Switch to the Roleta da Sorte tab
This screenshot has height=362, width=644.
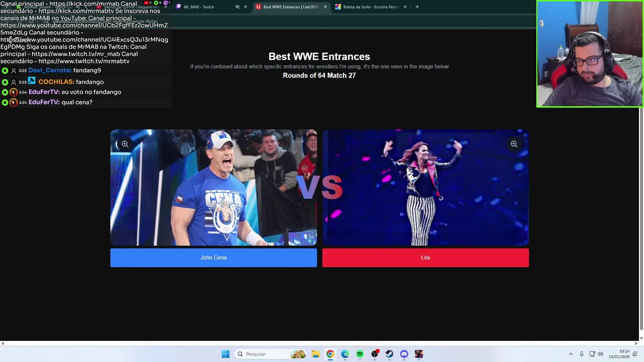pyautogui.click(x=371, y=7)
